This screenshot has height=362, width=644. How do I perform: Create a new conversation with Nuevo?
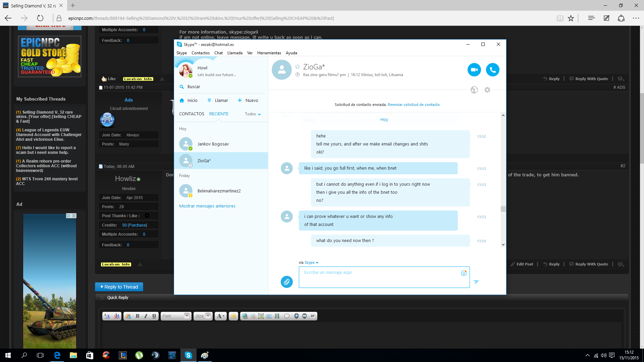coord(248,101)
